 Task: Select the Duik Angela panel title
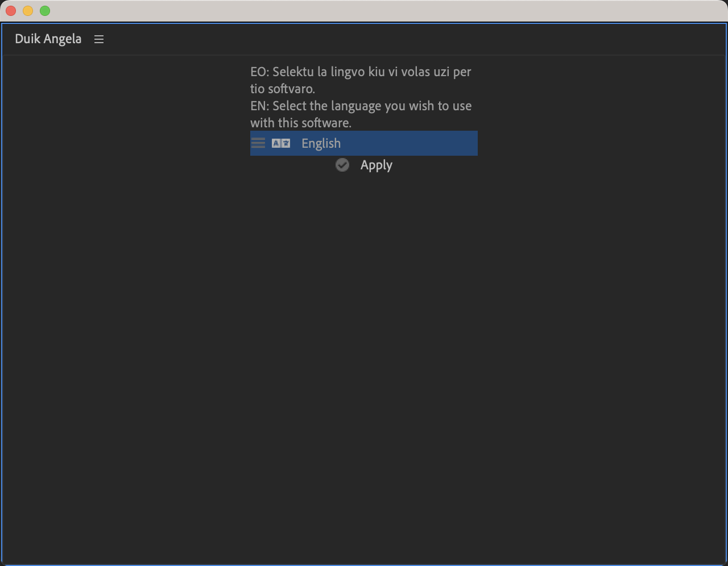[48, 39]
